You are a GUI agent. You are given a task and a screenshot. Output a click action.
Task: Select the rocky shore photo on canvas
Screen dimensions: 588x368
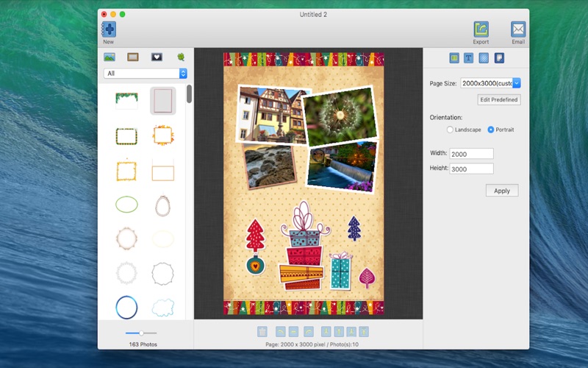[x=270, y=166]
